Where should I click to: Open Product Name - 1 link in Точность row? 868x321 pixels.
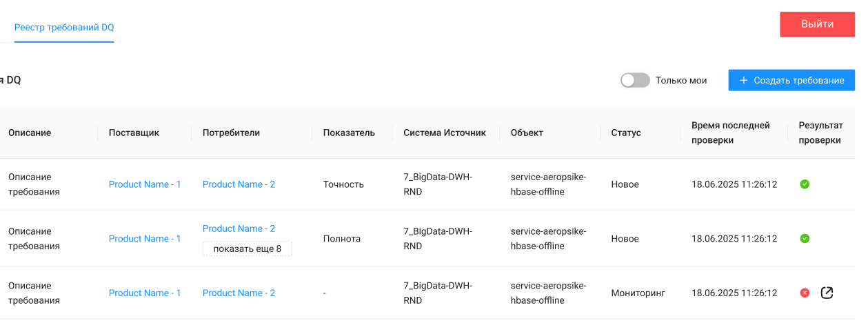click(145, 184)
